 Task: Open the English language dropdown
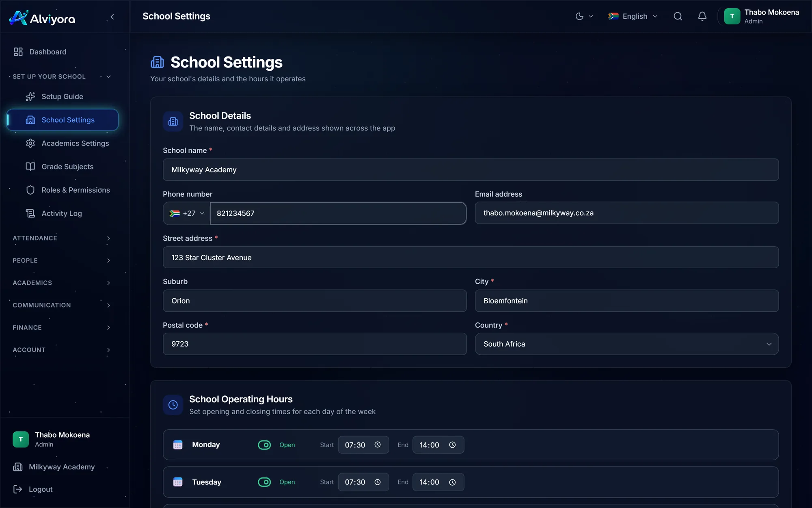[633, 16]
